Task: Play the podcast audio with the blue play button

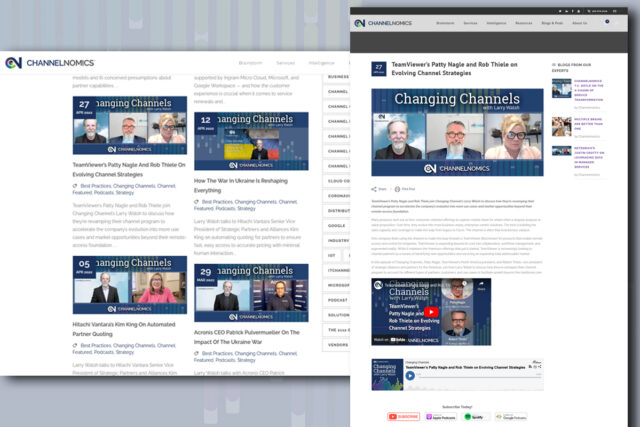Action: pyautogui.click(x=410, y=376)
